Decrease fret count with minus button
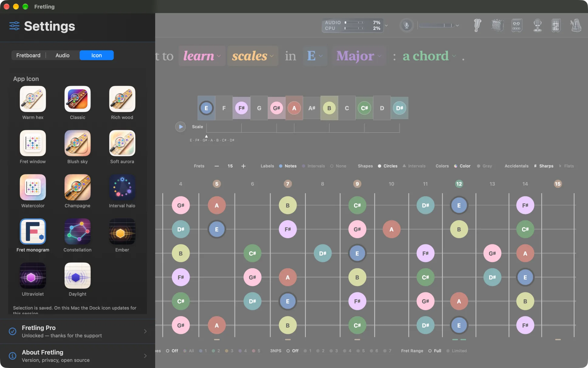This screenshot has height=368, width=588. 217,166
